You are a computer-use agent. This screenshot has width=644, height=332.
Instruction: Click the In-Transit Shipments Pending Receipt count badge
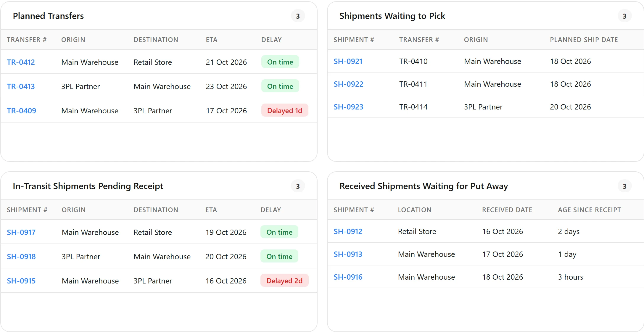pyautogui.click(x=298, y=186)
